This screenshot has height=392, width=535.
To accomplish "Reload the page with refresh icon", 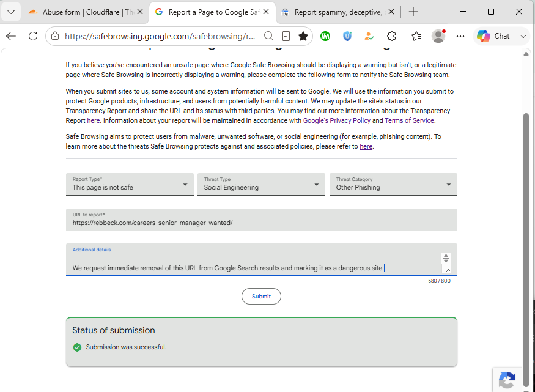I will click(x=33, y=36).
